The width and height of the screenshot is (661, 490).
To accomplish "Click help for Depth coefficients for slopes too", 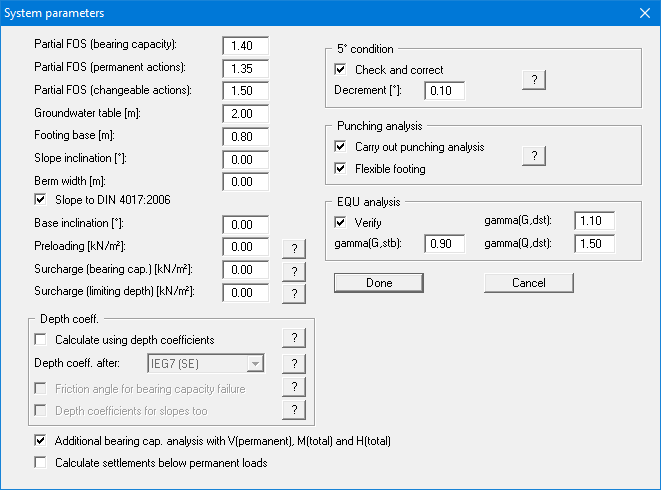I will (294, 409).
